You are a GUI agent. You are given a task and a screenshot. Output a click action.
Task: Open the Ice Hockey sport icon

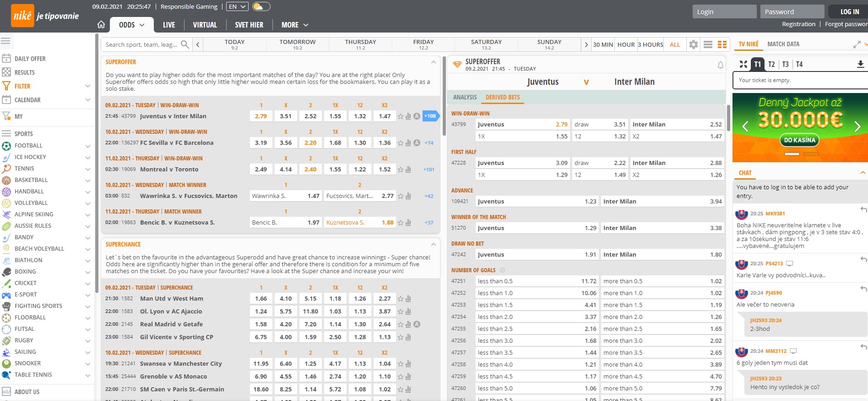tap(6, 157)
